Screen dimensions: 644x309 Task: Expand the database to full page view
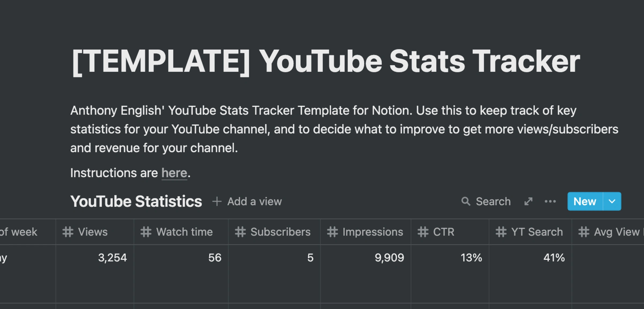point(528,201)
